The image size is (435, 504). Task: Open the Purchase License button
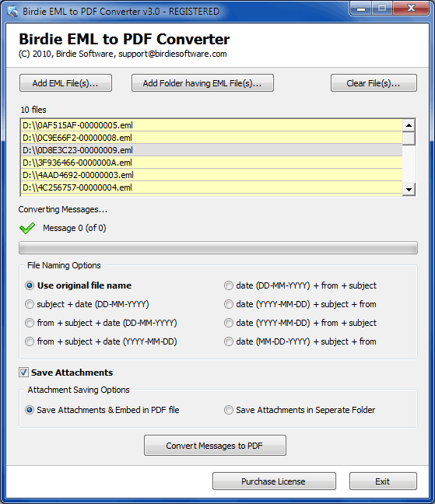pos(274,481)
